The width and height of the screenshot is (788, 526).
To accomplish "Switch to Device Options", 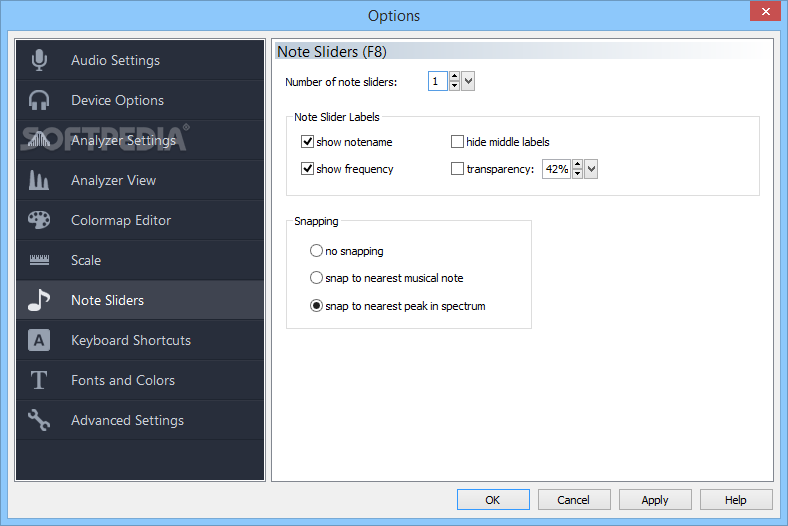I will (x=140, y=100).
